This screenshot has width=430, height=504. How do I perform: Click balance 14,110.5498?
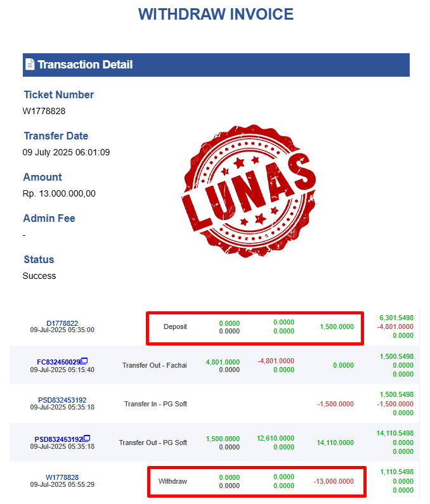pyautogui.click(x=395, y=433)
